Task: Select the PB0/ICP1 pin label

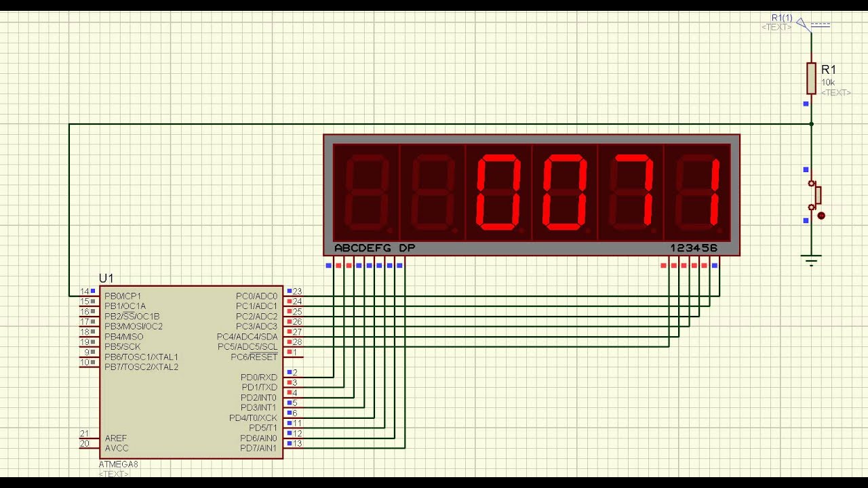Action: pyautogui.click(x=123, y=296)
